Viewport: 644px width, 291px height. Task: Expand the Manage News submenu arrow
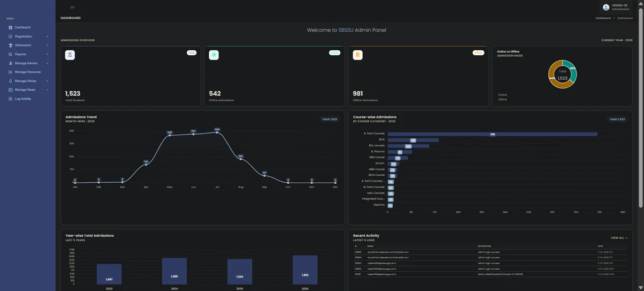pos(47,89)
